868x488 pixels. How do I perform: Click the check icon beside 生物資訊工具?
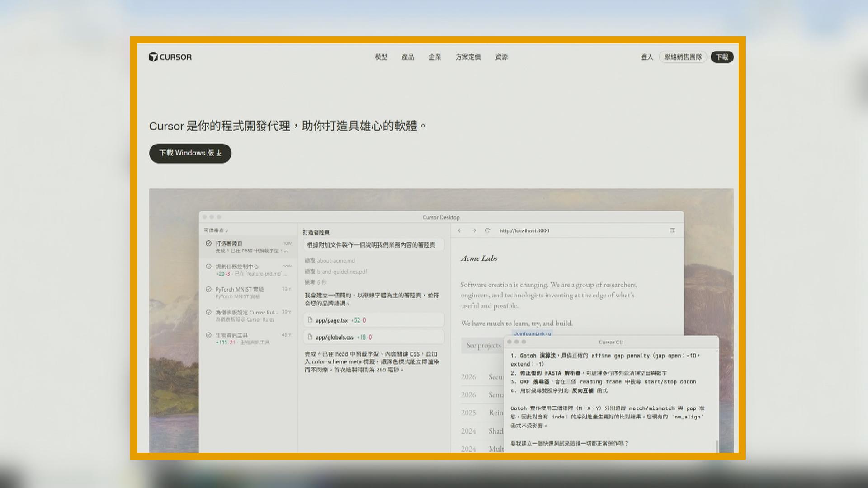[208, 335]
